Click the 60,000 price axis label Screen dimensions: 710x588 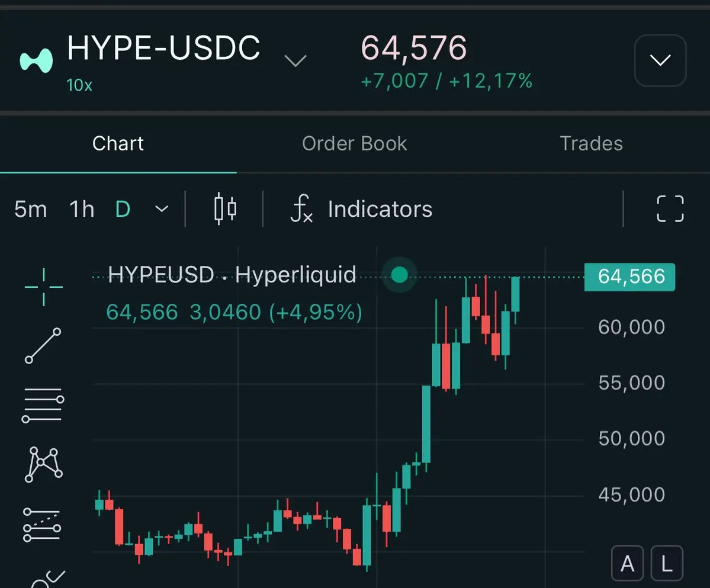(632, 327)
